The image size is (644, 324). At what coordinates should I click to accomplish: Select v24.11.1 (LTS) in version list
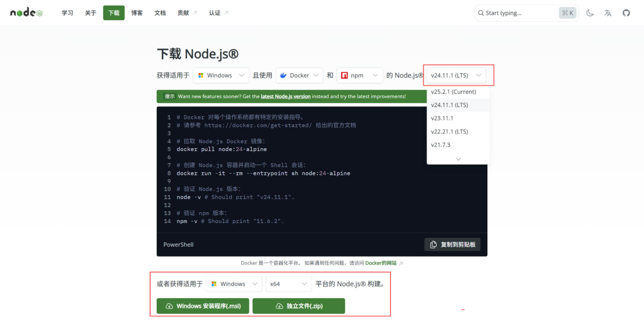(x=458, y=105)
